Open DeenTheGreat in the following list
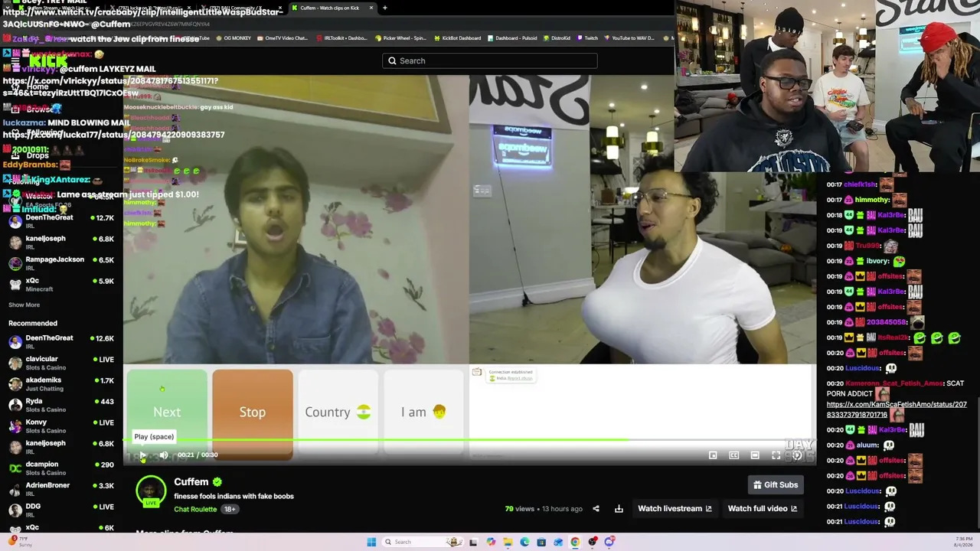This screenshot has height=551, width=980. 61,221
